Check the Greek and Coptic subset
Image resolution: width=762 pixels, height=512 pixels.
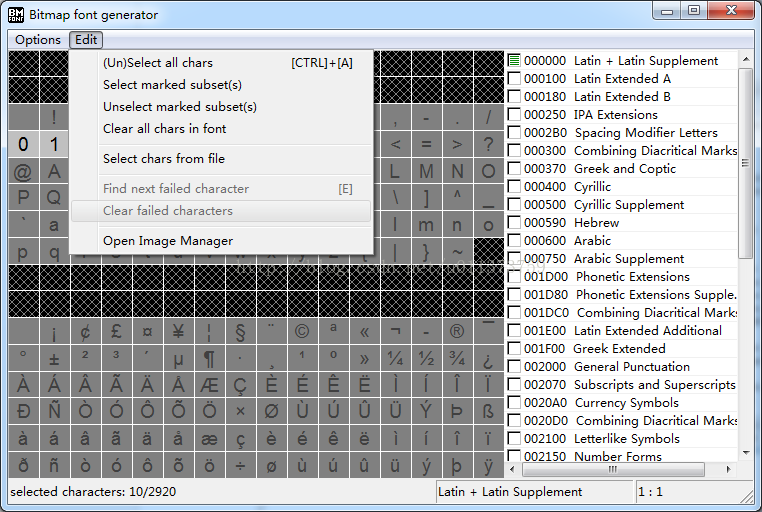(x=514, y=169)
